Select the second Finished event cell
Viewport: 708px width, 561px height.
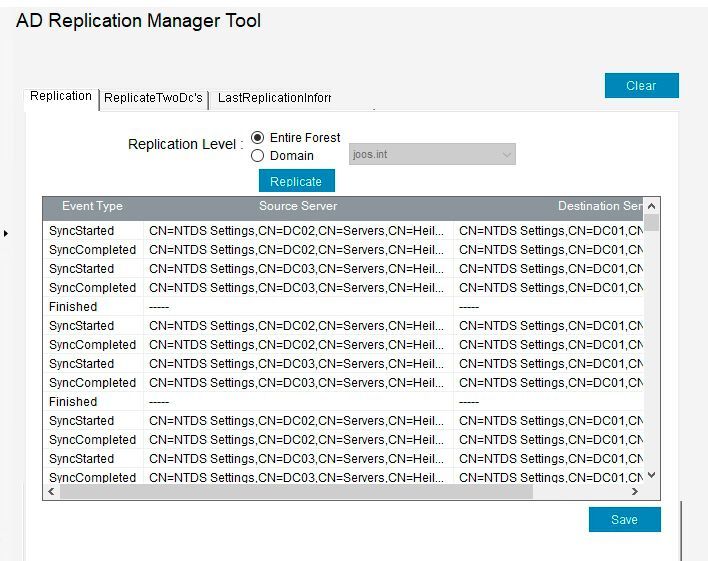(93, 402)
